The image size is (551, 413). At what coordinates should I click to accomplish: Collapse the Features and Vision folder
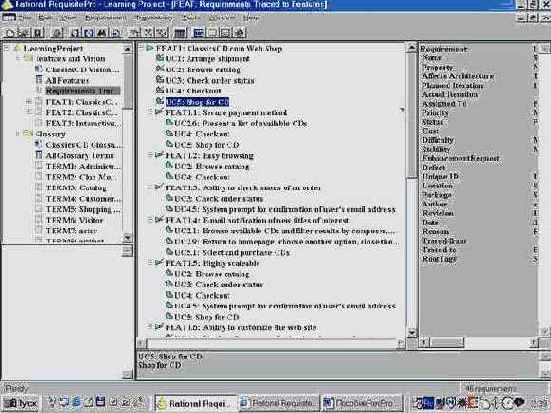point(18,58)
